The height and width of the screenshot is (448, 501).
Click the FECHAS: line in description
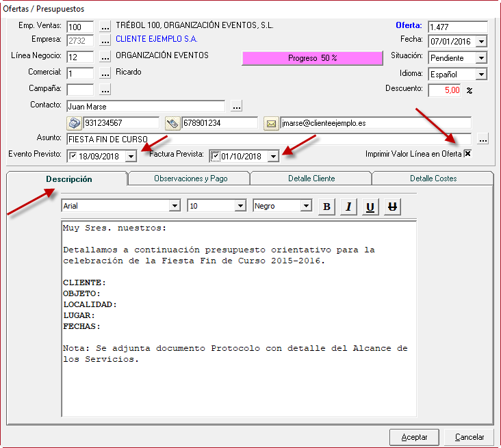click(x=81, y=326)
